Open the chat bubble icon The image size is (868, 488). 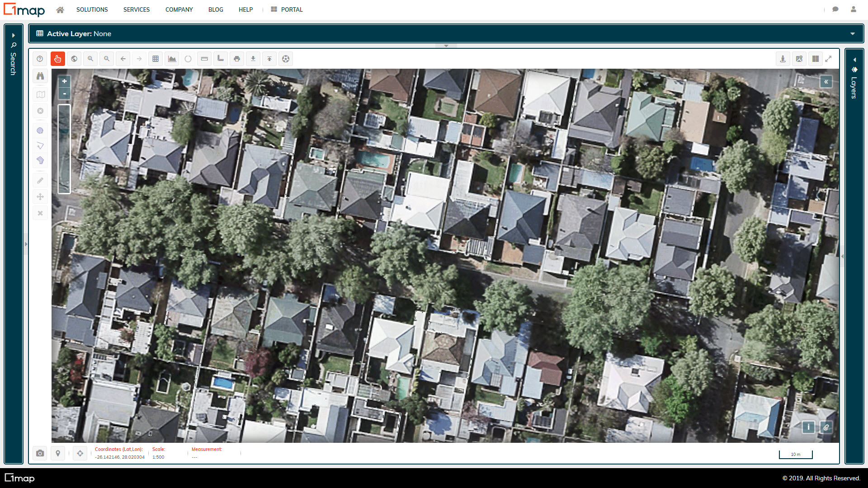[x=835, y=9]
